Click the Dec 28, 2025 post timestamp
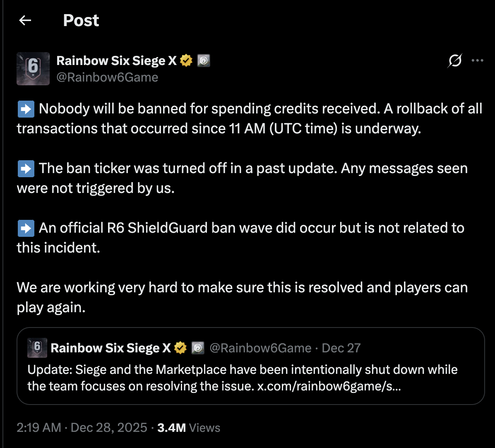This screenshot has width=495, height=448. tap(108, 428)
